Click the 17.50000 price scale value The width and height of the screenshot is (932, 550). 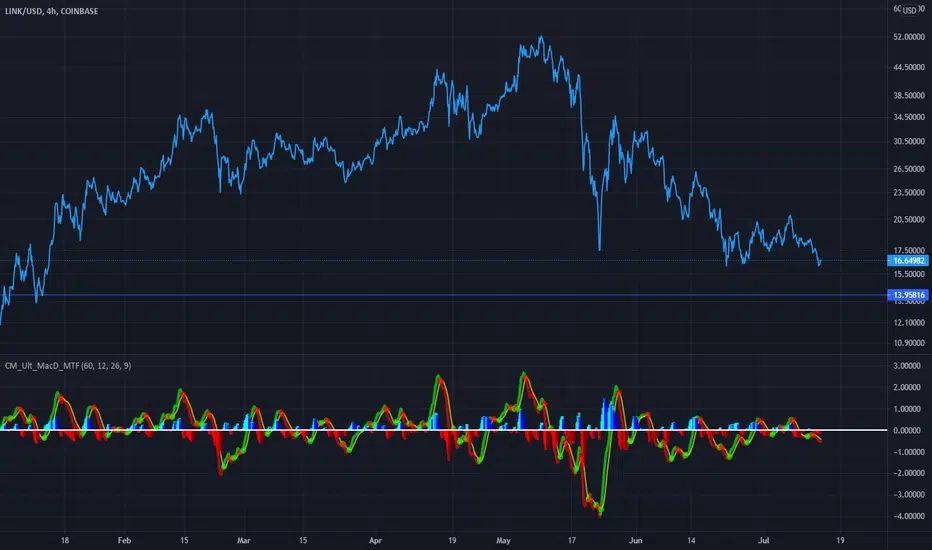pyautogui.click(x=909, y=250)
